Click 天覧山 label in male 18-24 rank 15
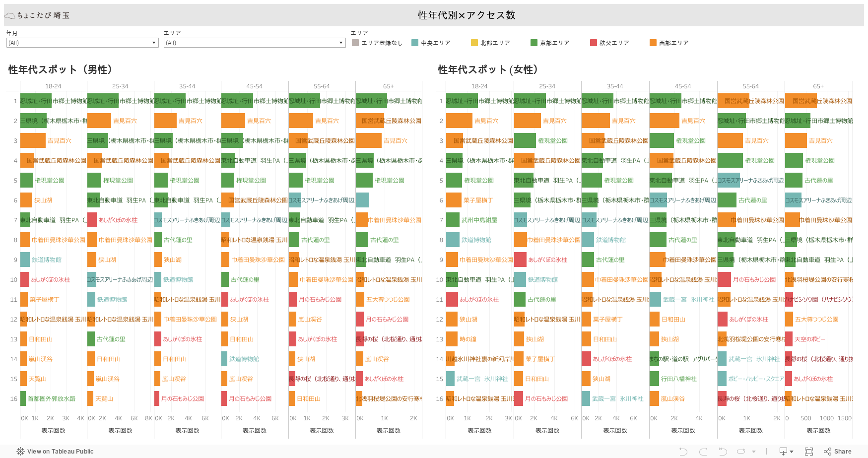Image resolution: width=868 pixels, height=458 pixels. 38,379
